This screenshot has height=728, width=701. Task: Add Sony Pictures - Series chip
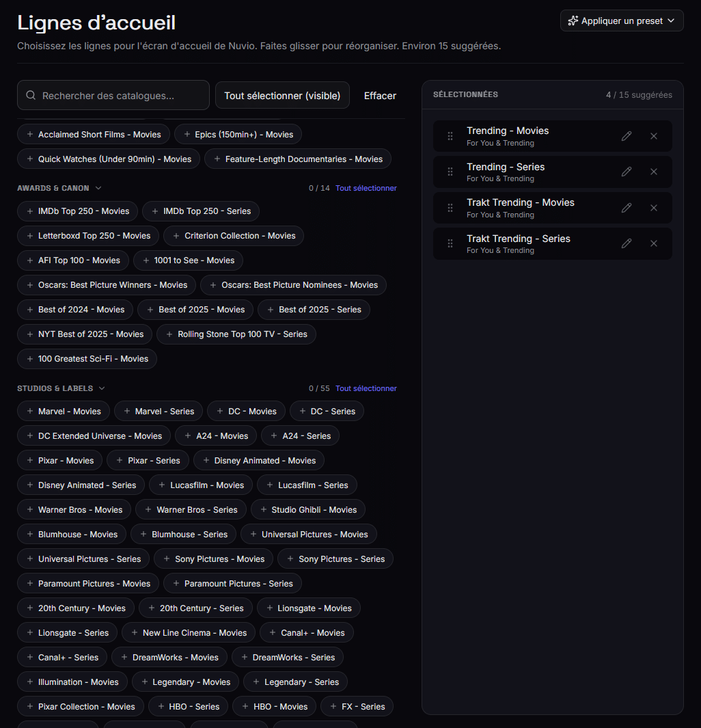tap(335, 559)
